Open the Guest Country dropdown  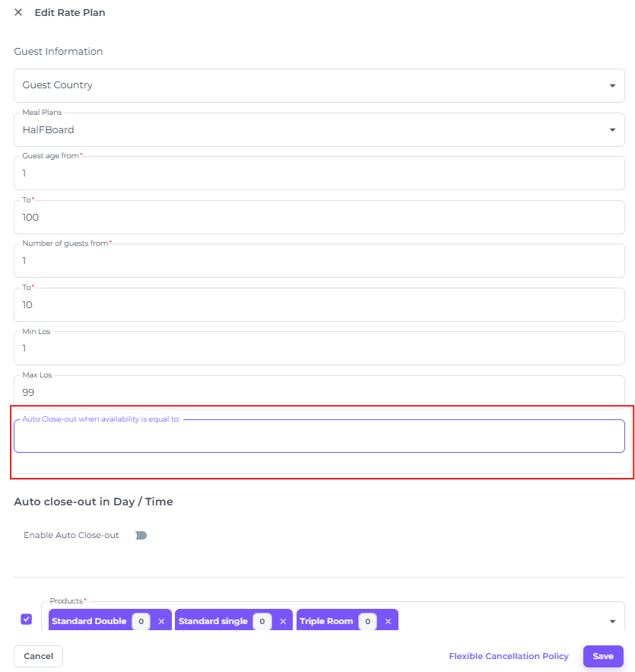[319, 85]
